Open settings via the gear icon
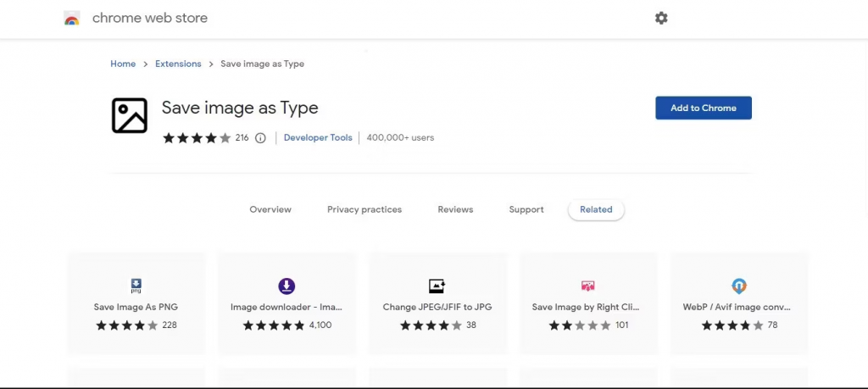This screenshot has height=389, width=868. (661, 19)
